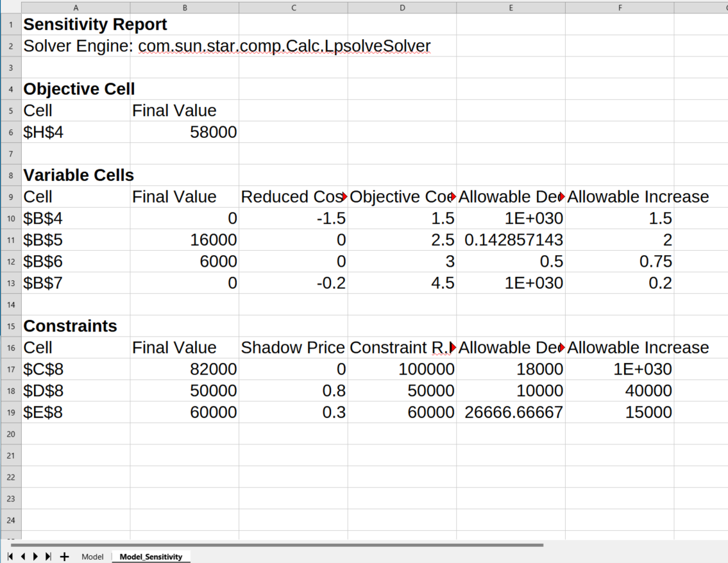
Task: Click the red overflow arrow on Reduced Cost header
Action: pyautogui.click(x=344, y=197)
